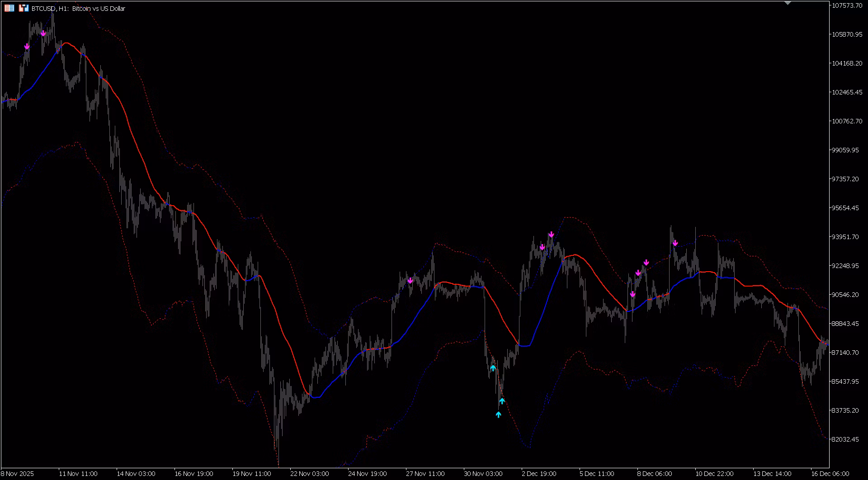Click the lowest magenta arrow near 8 Dec
Image resolution: width=868 pixels, height=480 pixels.
click(632, 294)
